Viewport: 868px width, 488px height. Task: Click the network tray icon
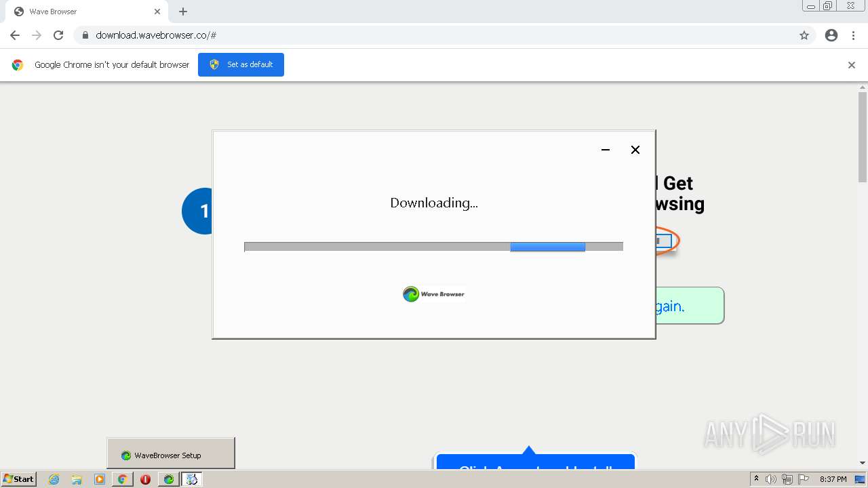pyautogui.click(x=787, y=479)
